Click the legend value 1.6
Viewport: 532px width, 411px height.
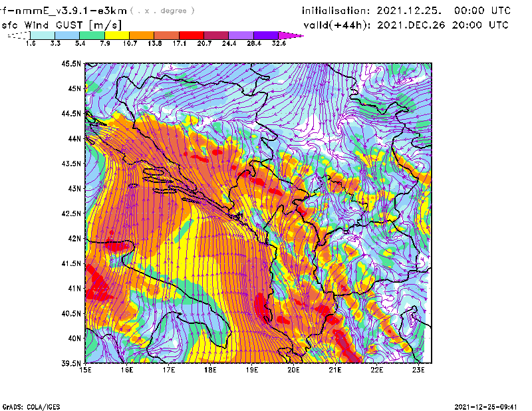31,43
